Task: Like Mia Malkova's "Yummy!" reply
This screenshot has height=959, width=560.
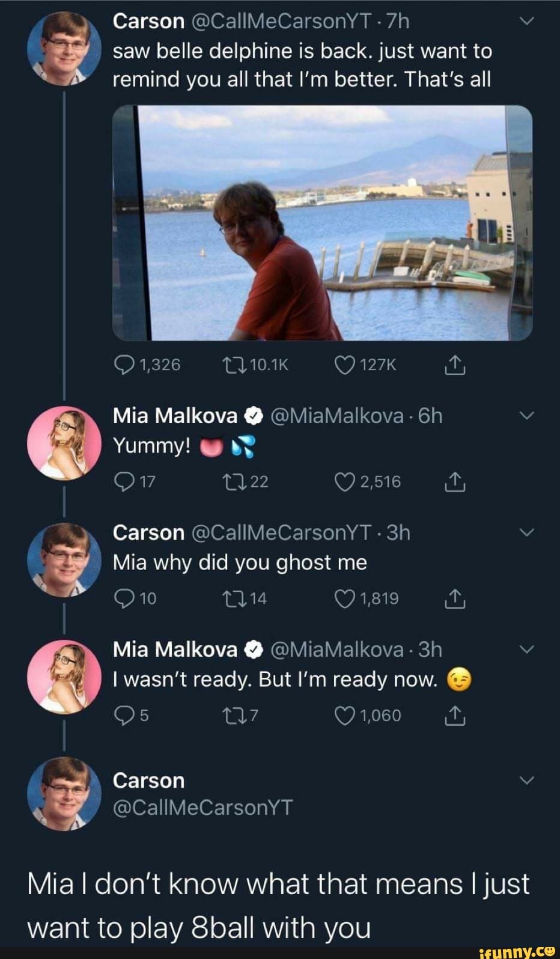Action: point(345,482)
